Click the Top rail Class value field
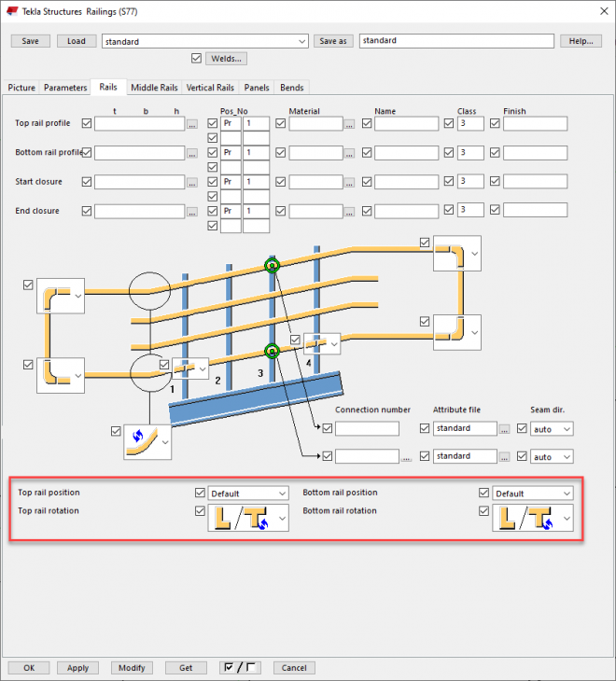 click(x=470, y=123)
